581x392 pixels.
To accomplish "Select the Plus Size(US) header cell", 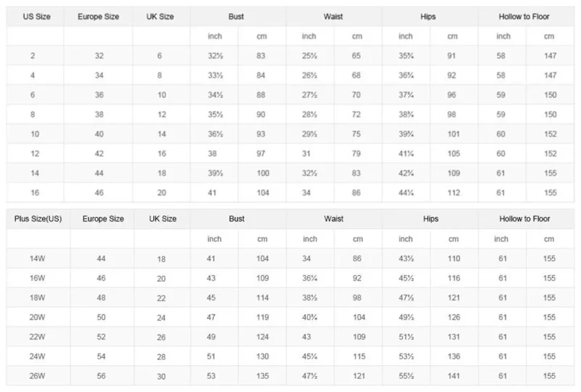I will coord(38,219).
